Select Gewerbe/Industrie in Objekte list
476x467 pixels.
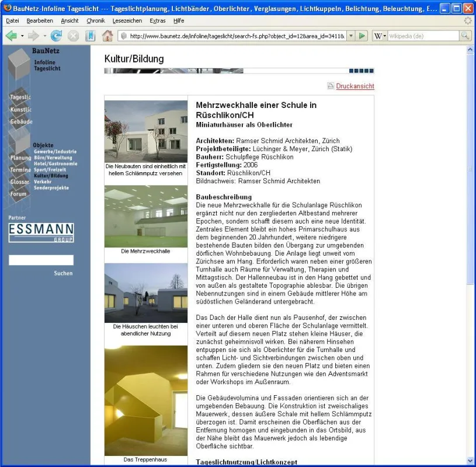(55, 151)
